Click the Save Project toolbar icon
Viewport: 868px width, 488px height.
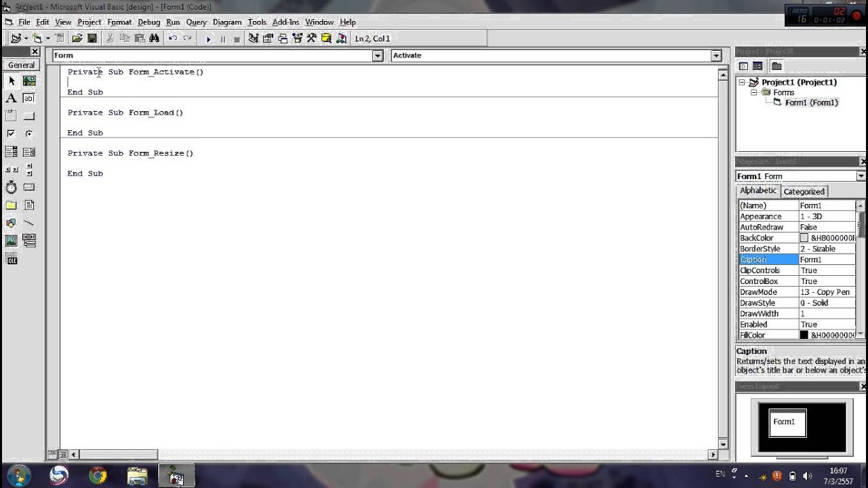pos(92,39)
